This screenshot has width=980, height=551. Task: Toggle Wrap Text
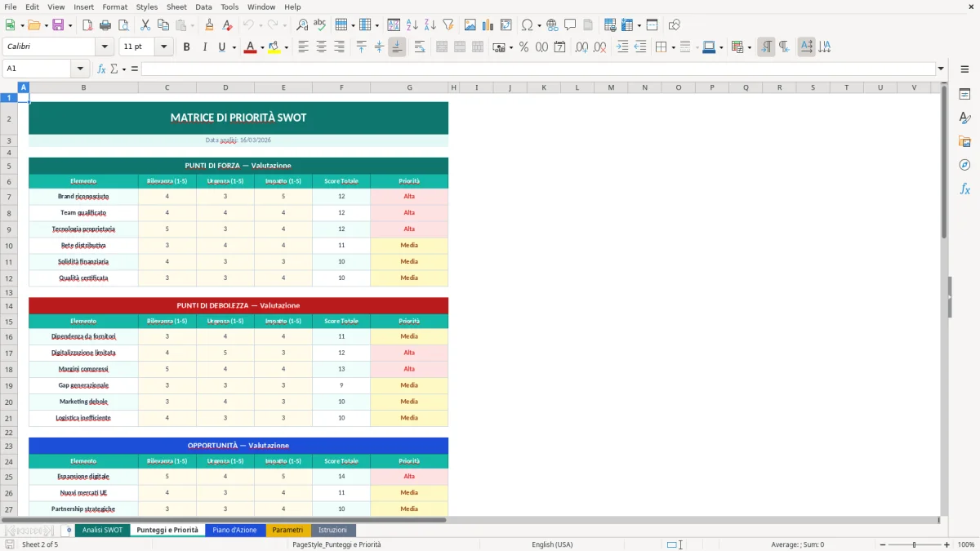[420, 47]
